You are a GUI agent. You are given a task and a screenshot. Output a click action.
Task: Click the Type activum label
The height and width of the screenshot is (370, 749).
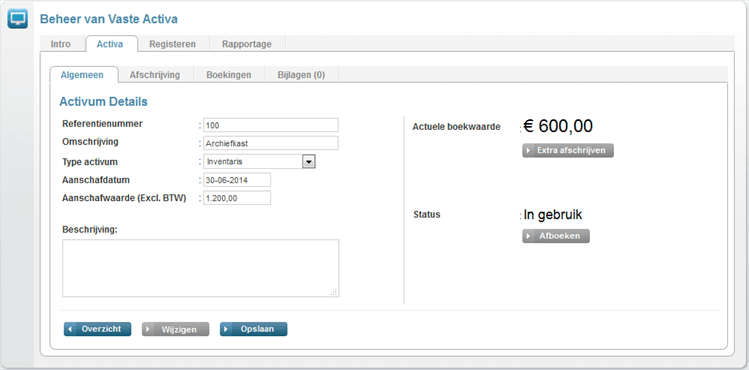(90, 162)
